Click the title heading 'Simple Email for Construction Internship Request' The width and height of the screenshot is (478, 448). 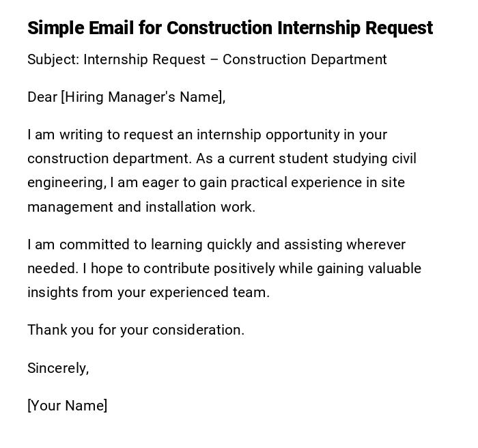[x=229, y=28]
